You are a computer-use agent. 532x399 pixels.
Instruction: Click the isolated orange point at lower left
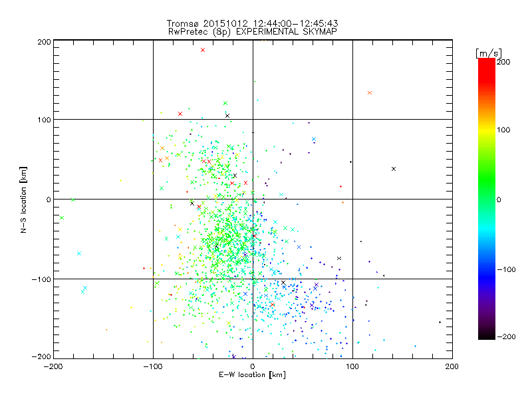coord(106,329)
